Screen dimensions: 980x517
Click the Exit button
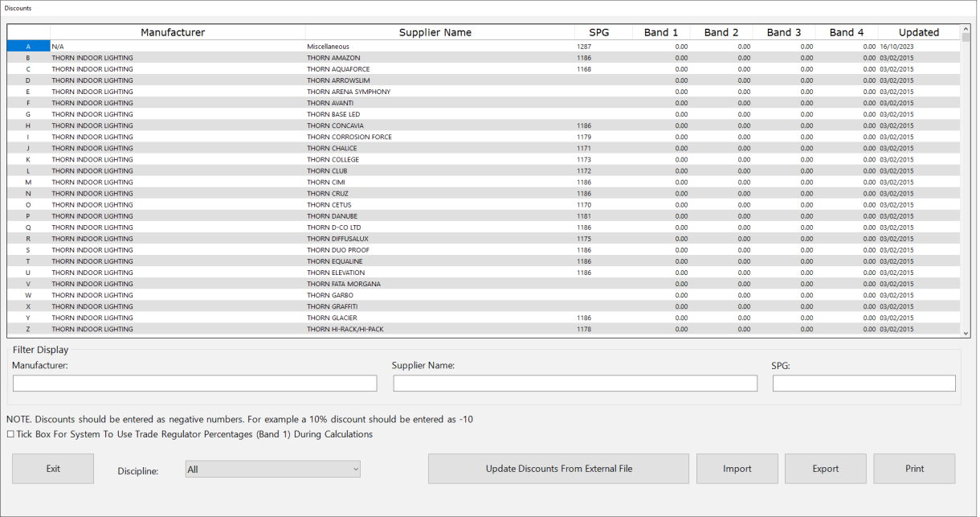[52, 468]
